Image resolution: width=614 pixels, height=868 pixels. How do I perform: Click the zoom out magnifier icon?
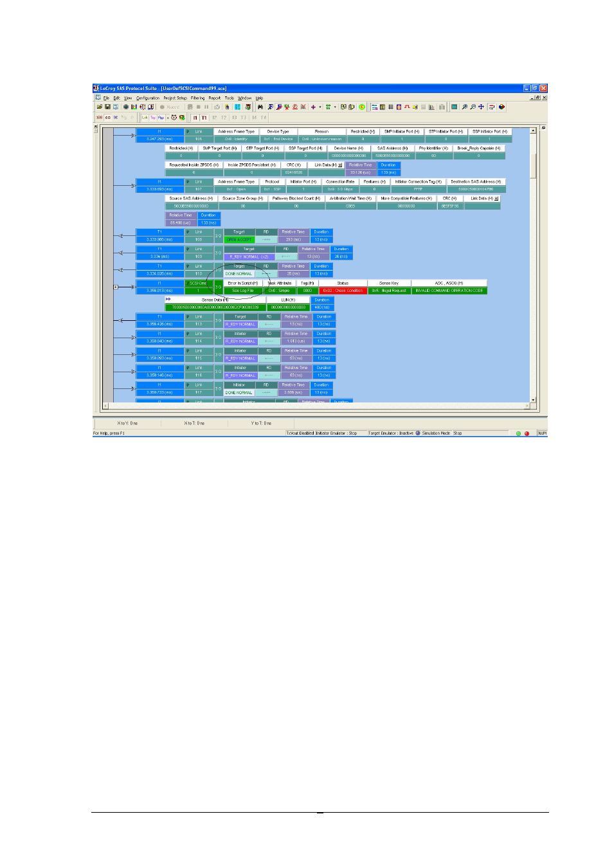click(x=473, y=107)
